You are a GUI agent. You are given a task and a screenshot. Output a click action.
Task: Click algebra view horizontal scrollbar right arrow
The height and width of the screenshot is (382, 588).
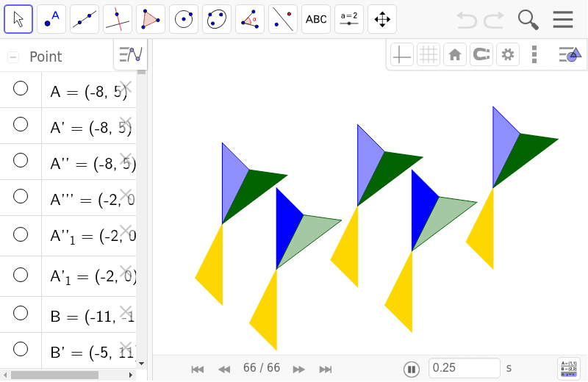tap(131, 375)
